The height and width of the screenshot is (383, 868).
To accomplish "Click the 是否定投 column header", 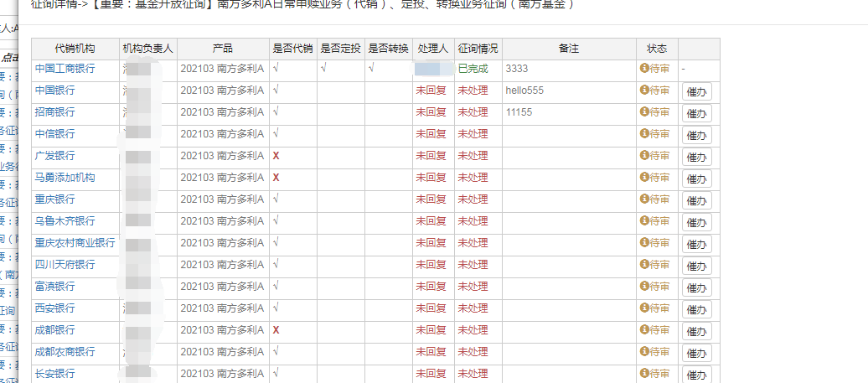I will click(340, 49).
